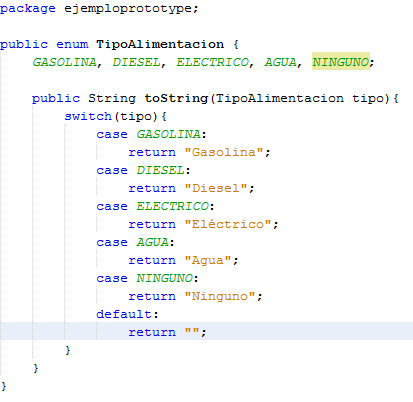
Task: Select the ELECTRICO enum constant in declaration list
Action: pos(213,62)
